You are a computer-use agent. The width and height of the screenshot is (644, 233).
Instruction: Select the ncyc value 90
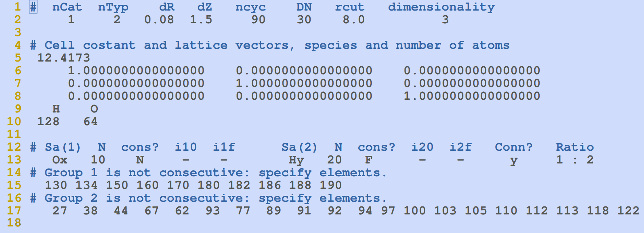click(x=258, y=20)
